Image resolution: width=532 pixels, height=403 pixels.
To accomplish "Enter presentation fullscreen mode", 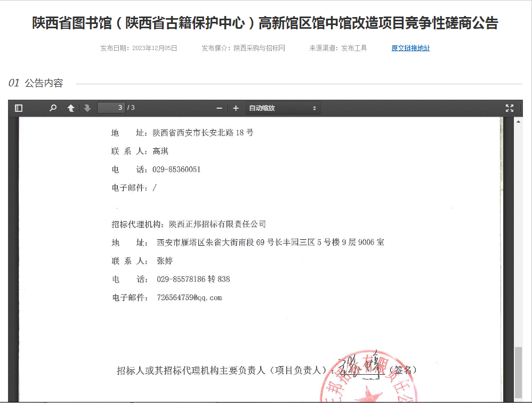I will click(x=510, y=108).
